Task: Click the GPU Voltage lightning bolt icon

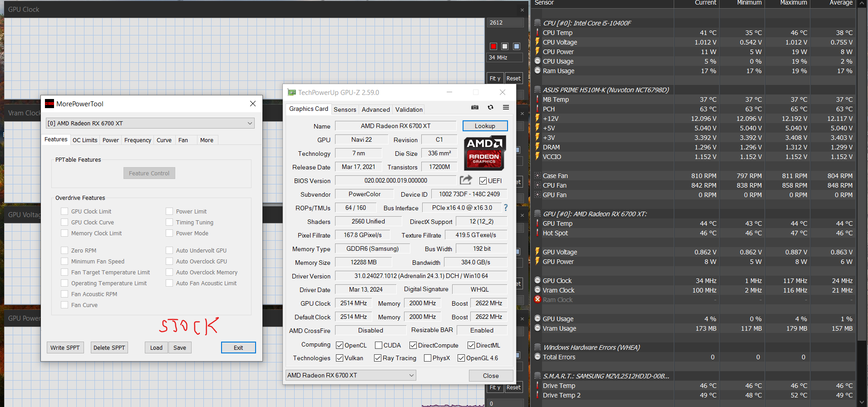Action: click(538, 252)
